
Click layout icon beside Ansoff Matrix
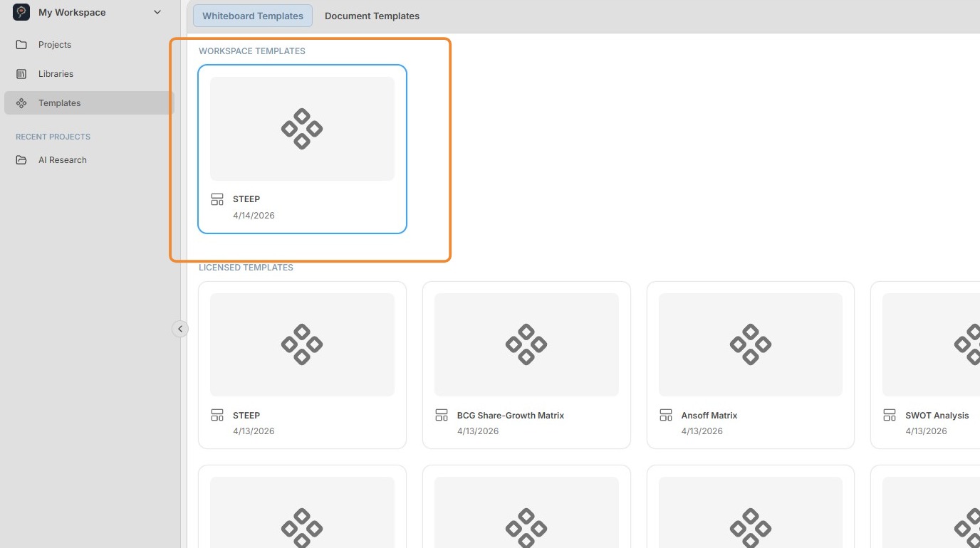click(666, 415)
